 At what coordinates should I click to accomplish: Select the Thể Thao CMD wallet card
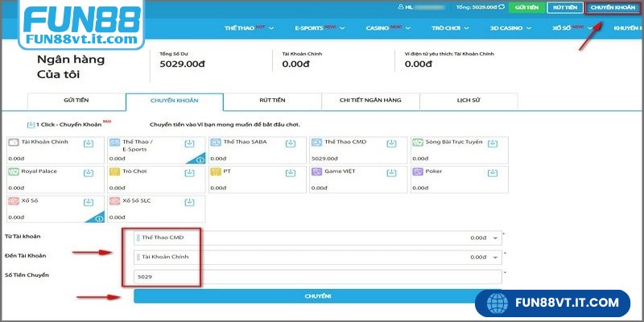pyautogui.click(x=358, y=151)
